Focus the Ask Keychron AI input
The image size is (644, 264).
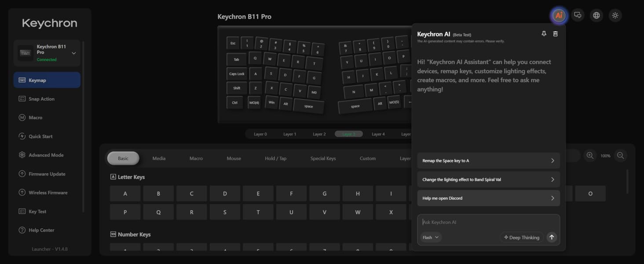(488, 222)
